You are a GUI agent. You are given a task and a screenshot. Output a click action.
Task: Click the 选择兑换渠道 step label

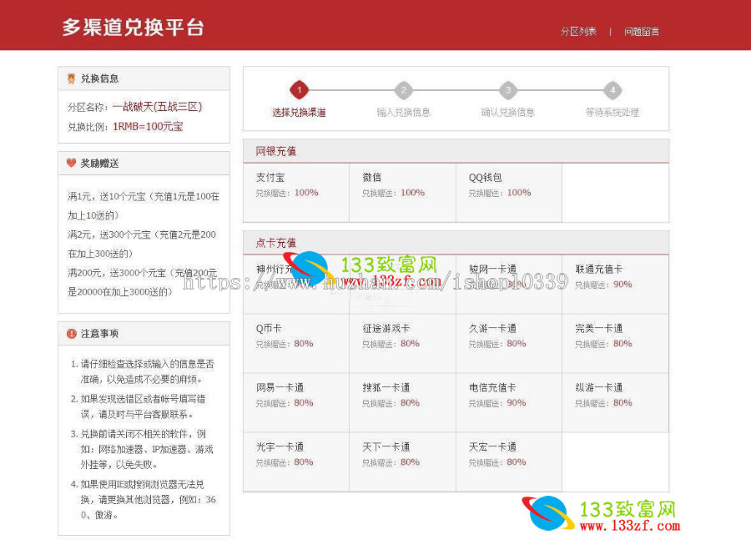(299, 113)
